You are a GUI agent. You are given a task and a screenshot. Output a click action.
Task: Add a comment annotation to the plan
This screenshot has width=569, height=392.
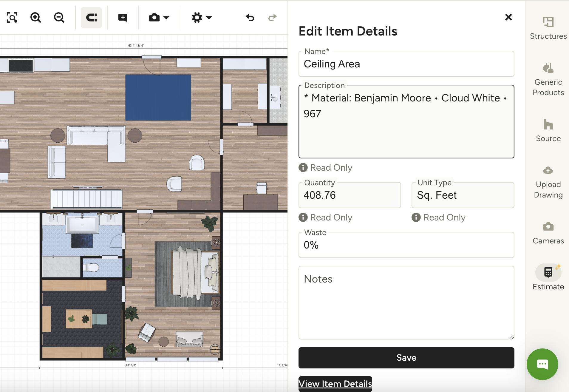click(x=123, y=18)
